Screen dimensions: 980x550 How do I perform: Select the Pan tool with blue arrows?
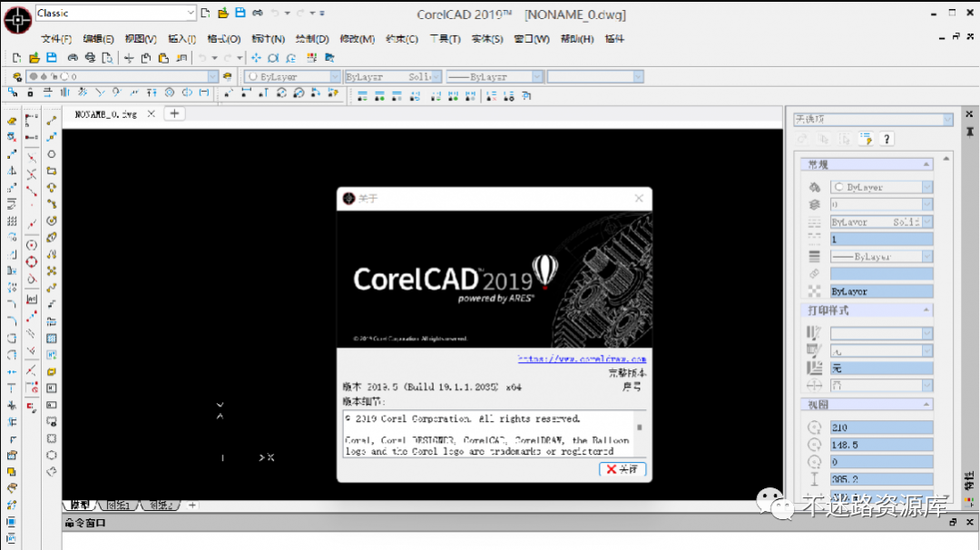click(x=256, y=58)
